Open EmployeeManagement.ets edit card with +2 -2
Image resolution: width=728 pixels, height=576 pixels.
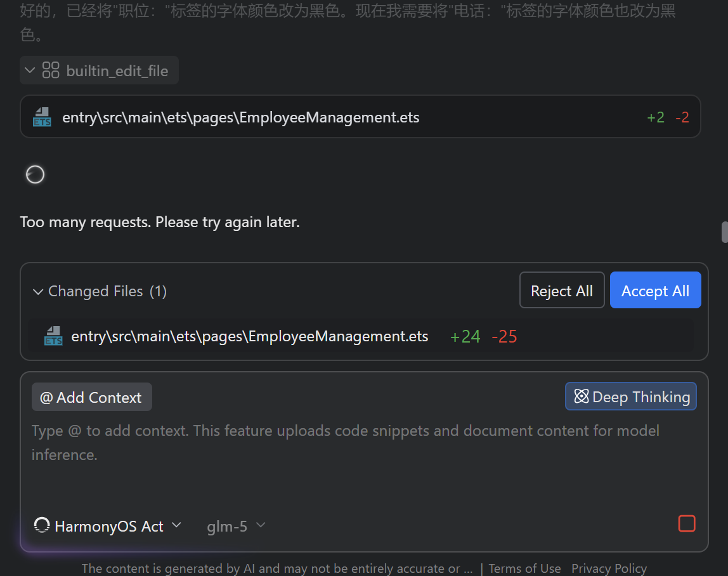coord(360,117)
